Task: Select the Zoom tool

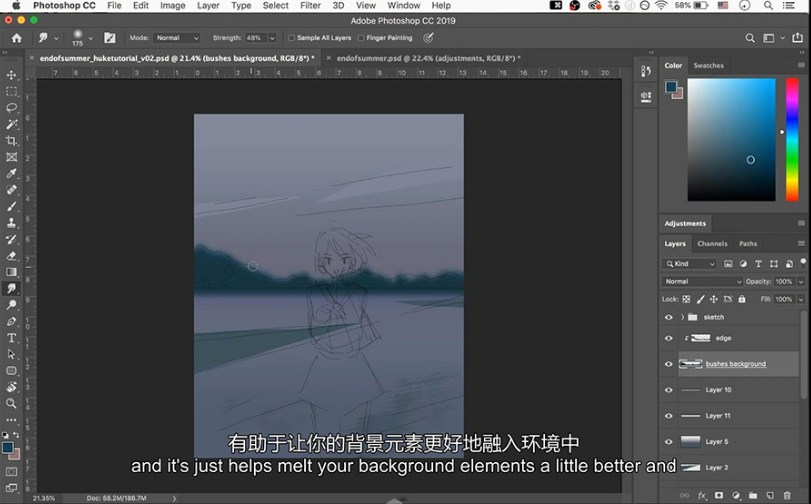Action: click(x=11, y=404)
